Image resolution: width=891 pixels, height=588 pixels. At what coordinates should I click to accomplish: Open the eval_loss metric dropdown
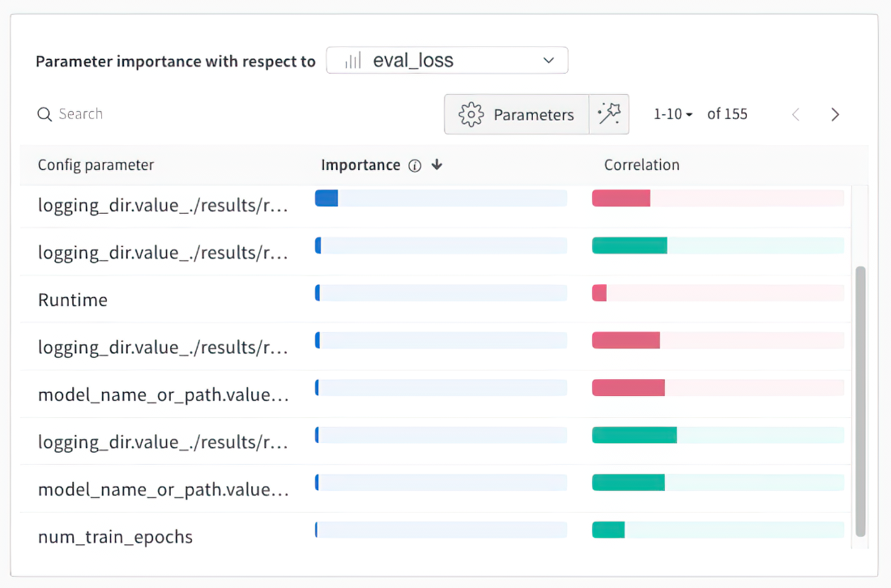click(447, 60)
